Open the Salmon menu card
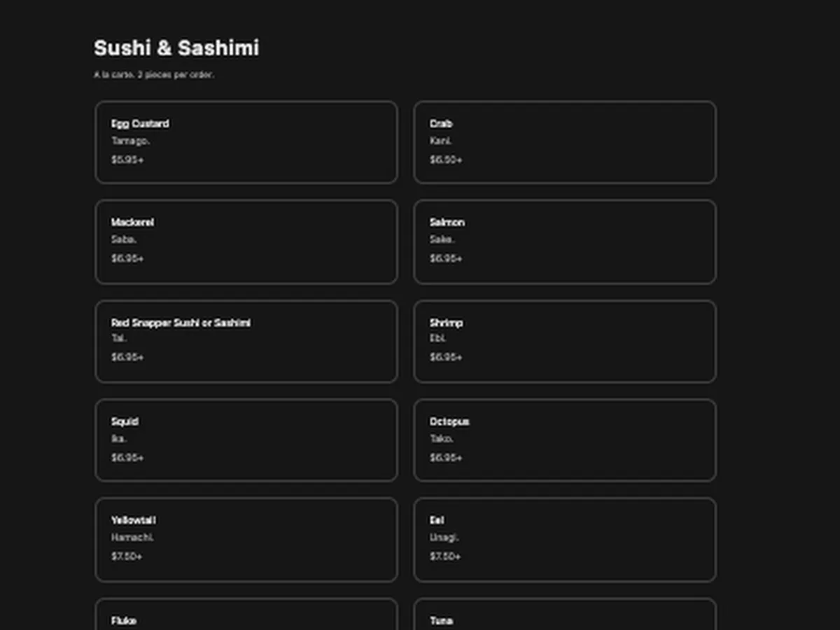Screen dimensions: 840x630 click(x=564, y=241)
